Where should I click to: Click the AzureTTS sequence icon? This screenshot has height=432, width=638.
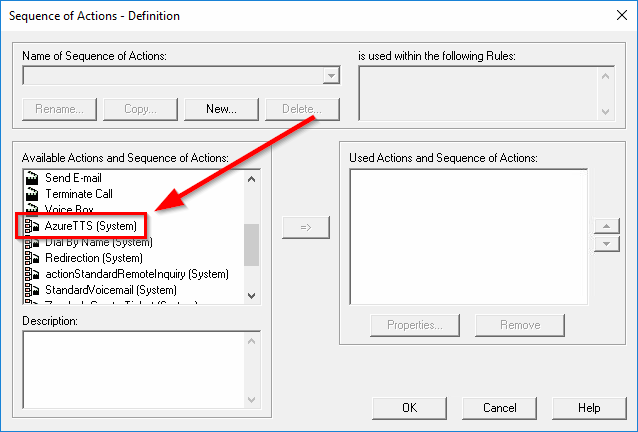point(32,226)
